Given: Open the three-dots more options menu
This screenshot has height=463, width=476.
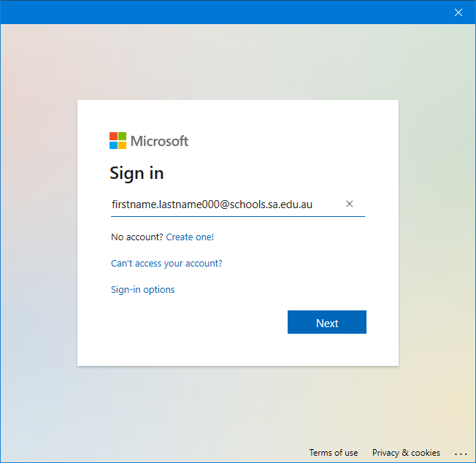Looking at the screenshot, I should [461, 454].
